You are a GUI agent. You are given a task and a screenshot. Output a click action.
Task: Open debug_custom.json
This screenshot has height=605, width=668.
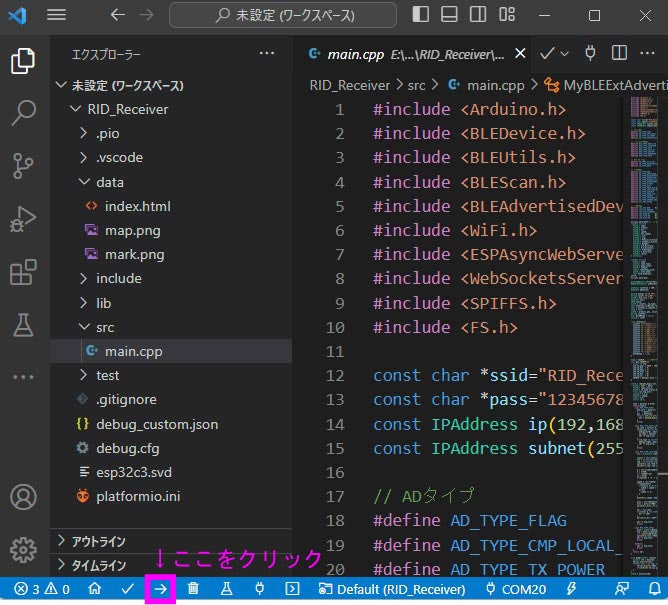pyautogui.click(x=171, y=424)
